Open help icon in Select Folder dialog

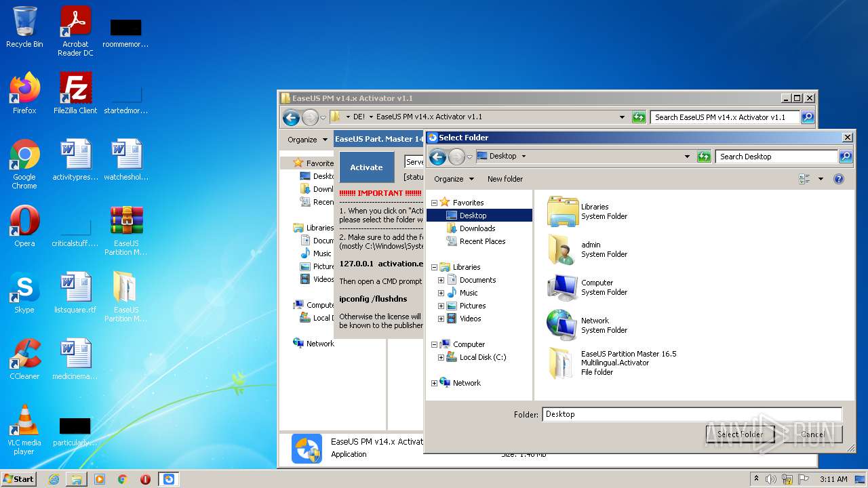[839, 179]
